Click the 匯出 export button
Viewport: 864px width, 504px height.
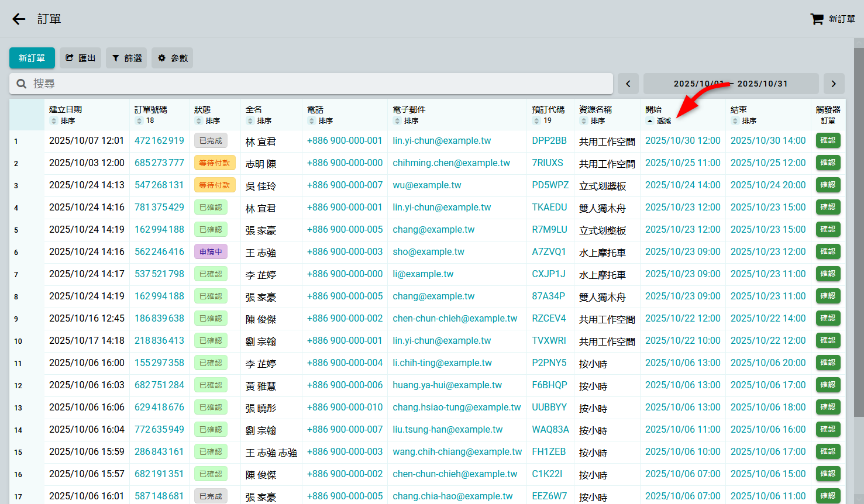click(80, 58)
